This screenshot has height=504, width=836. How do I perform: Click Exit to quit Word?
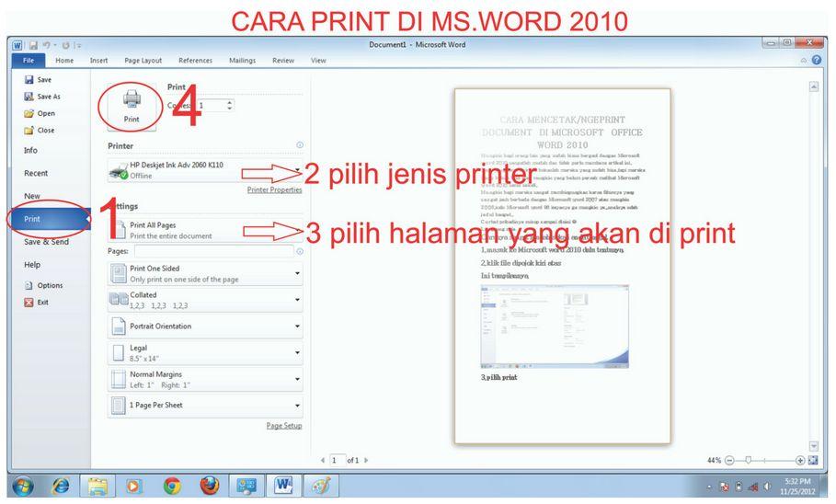(x=36, y=303)
